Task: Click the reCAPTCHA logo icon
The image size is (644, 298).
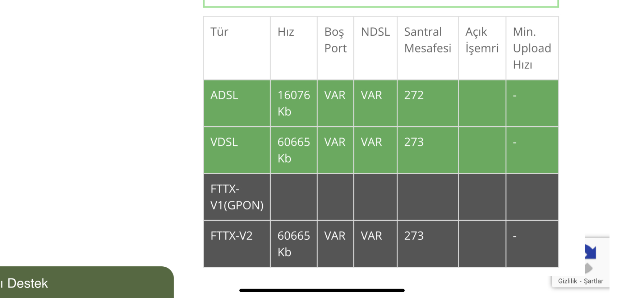Action: click(590, 259)
